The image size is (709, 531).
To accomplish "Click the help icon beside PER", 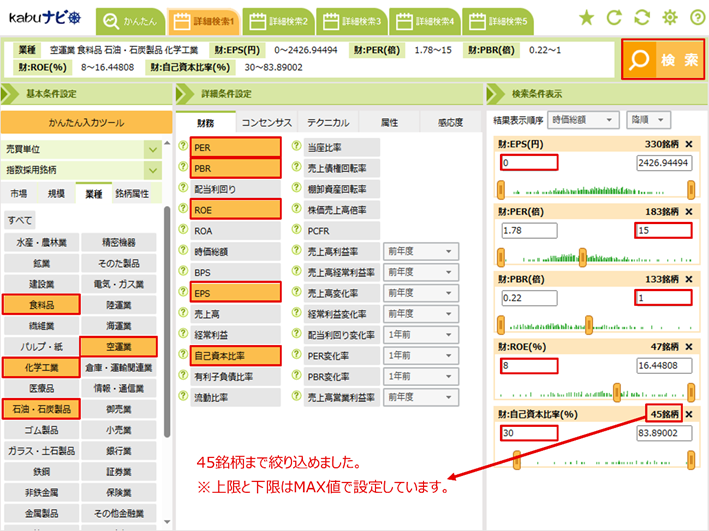I will [183, 147].
